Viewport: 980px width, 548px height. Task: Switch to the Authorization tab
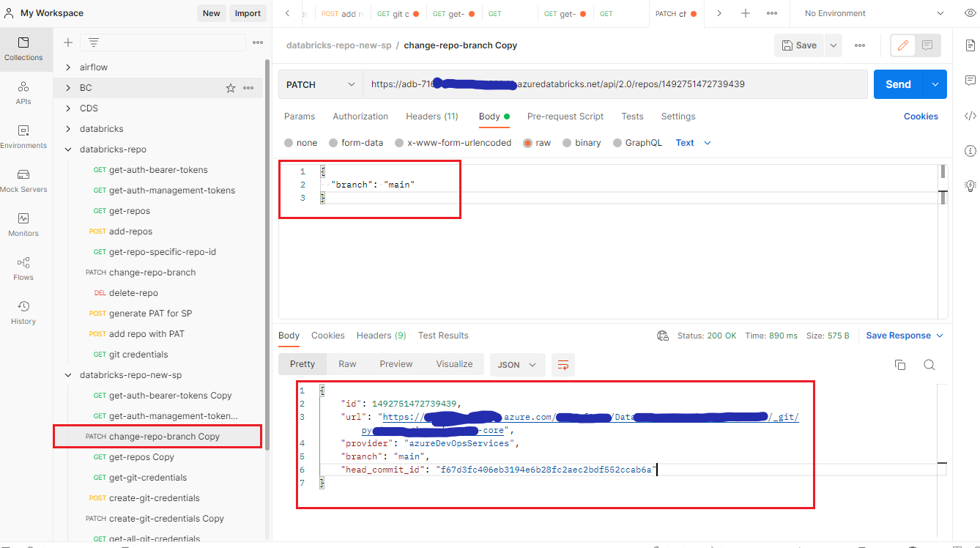[360, 116]
